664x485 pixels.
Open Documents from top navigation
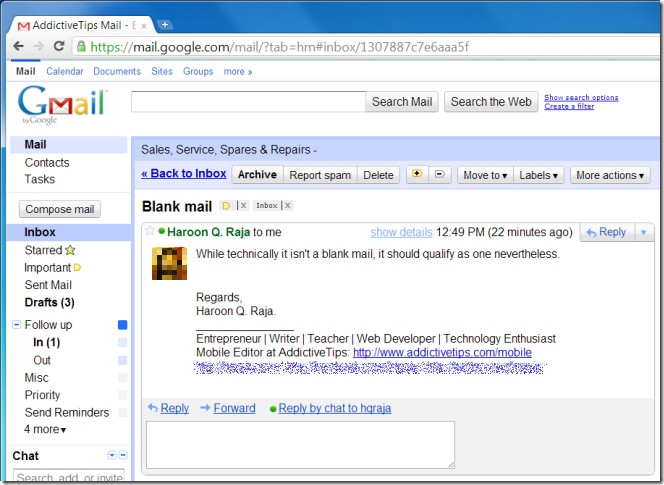coord(117,71)
